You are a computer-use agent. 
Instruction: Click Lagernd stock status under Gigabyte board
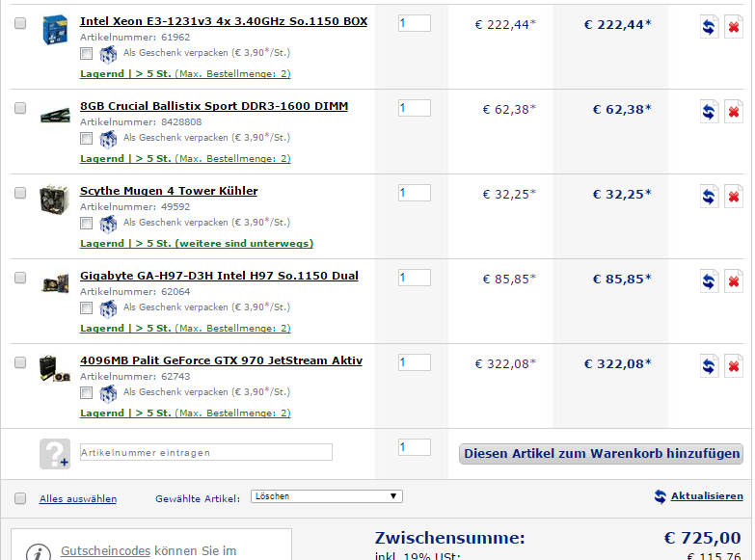185,328
